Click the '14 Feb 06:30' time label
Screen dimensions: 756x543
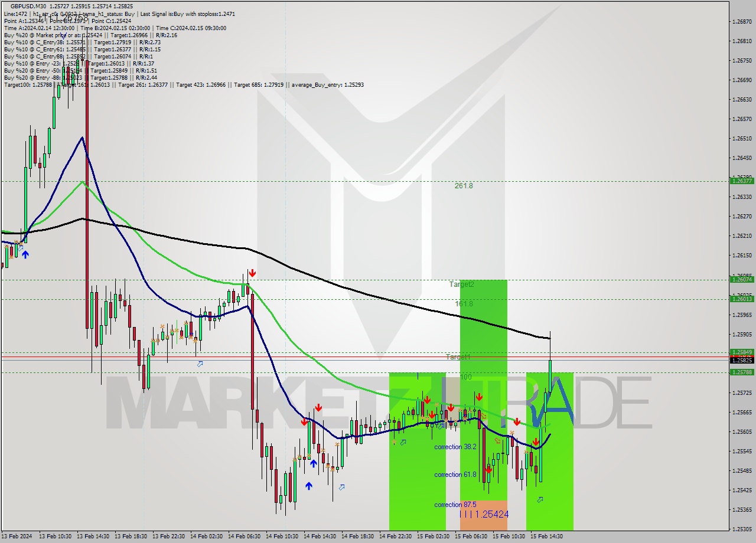coord(244,537)
